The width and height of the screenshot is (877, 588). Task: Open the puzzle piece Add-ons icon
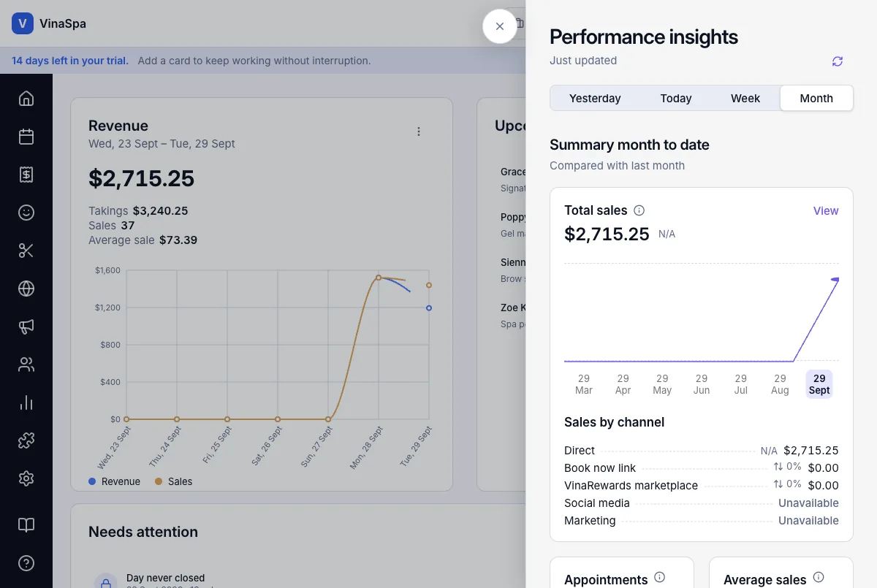tap(26, 440)
